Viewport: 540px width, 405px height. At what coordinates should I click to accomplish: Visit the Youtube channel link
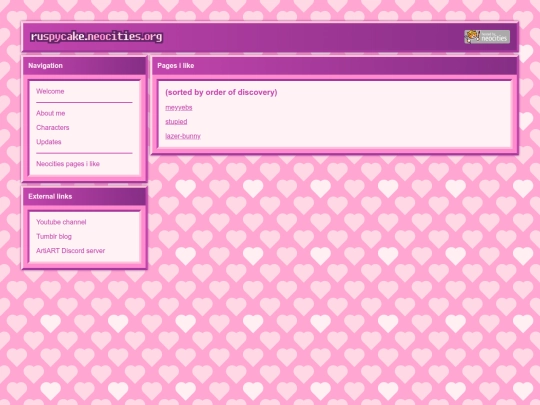click(x=61, y=222)
